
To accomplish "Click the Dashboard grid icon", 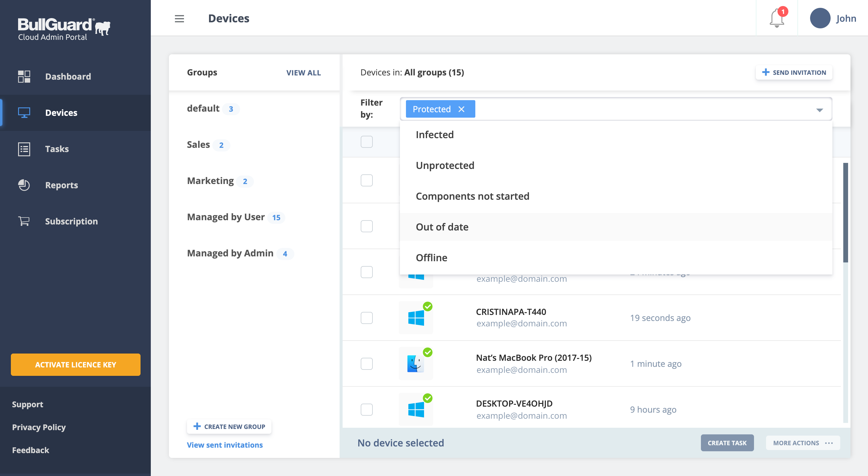I will [x=24, y=77].
